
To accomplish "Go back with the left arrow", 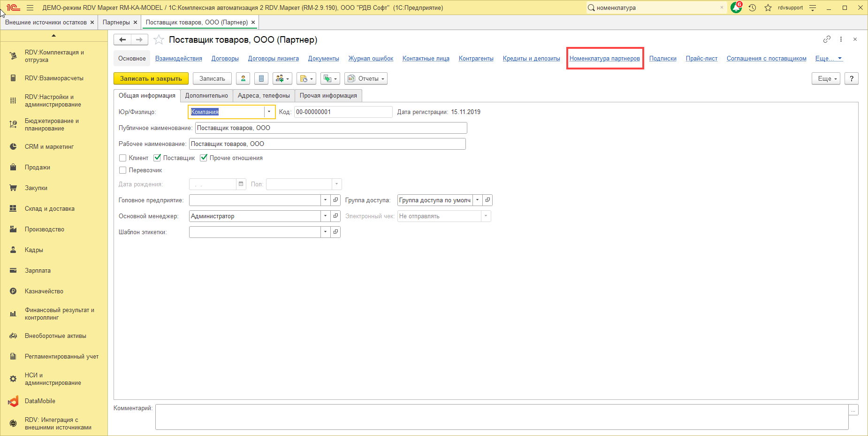I will point(122,40).
